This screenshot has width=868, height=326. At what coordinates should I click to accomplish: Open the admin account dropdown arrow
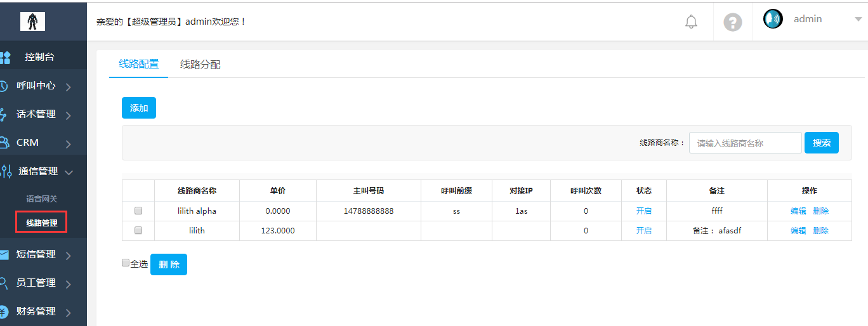pos(858,20)
